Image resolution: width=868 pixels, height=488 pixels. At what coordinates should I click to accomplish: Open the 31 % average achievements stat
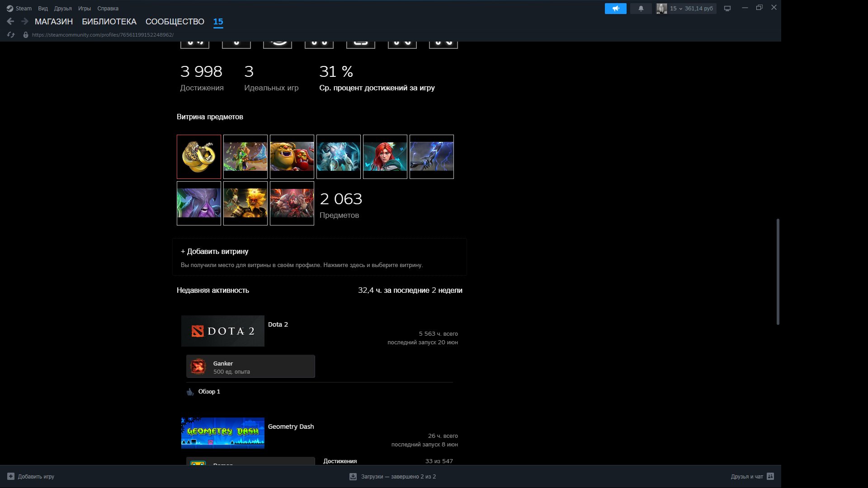coord(377,78)
